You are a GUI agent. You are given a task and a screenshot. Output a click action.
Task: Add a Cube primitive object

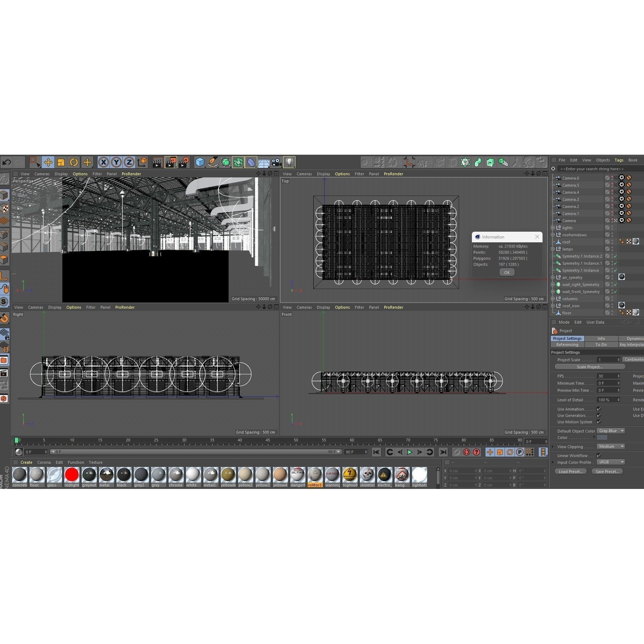coord(200,163)
